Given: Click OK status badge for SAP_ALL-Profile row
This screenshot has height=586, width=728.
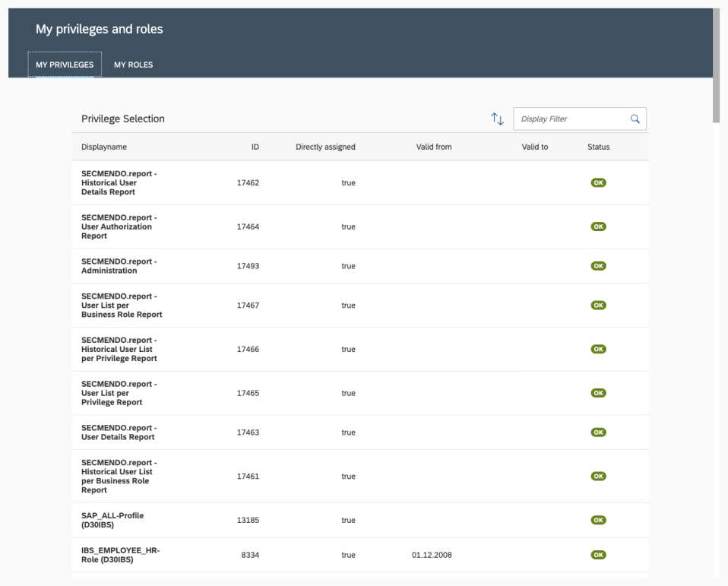Looking at the screenshot, I should click(598, 520).
